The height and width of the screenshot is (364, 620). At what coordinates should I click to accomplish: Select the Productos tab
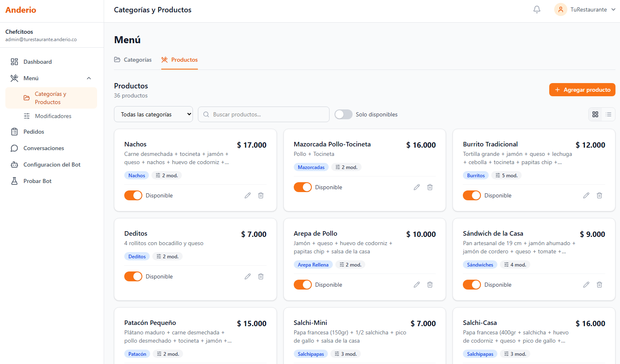coord(179,60)
